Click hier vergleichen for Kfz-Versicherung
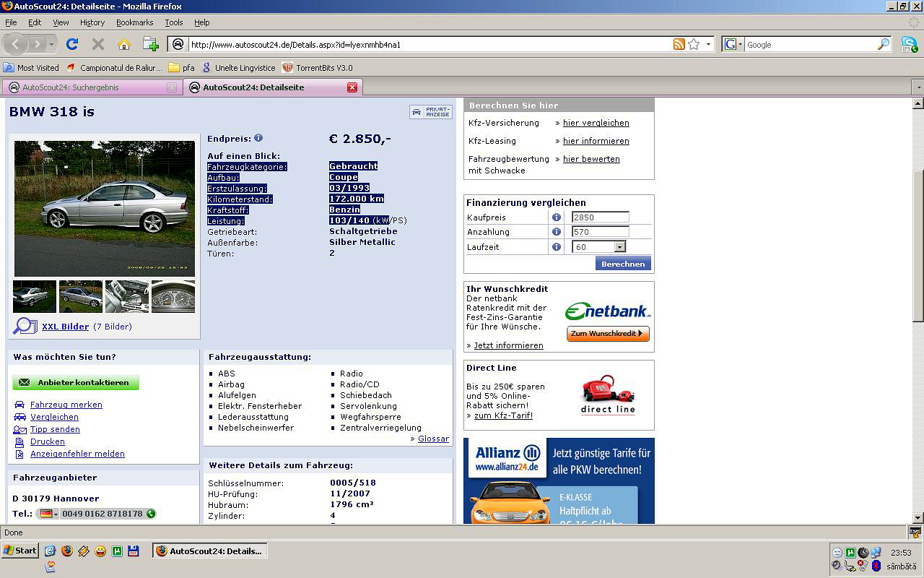 coord(596,123)
